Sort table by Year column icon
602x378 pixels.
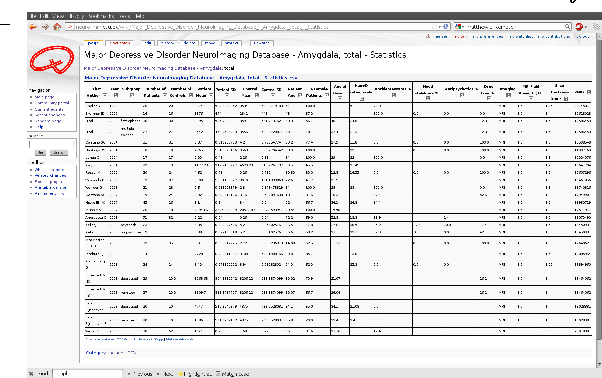coord(116,95)
